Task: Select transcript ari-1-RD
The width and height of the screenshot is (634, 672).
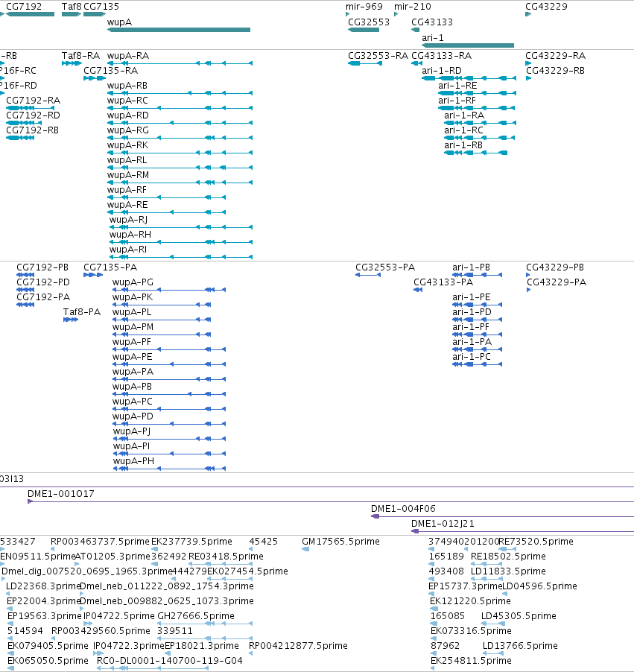Action: (x=469, y=78)
